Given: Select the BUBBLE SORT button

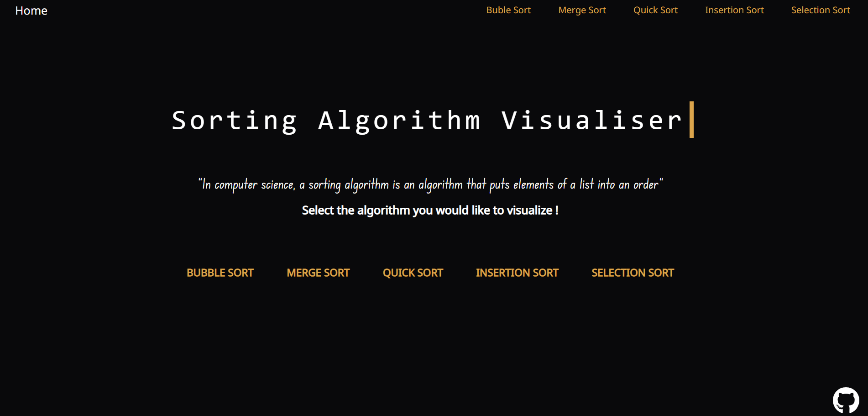Looking at the screenshot, I should coord(220,273).
